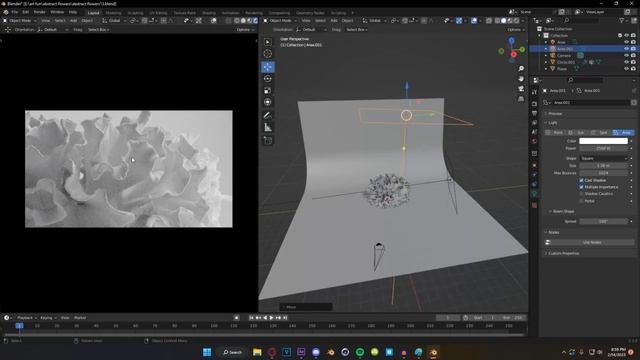Image resolution: width=640 pixels, height=360 pixels.
Task: Switch to the Layout workspace tab
Action: tap(93, 13)
